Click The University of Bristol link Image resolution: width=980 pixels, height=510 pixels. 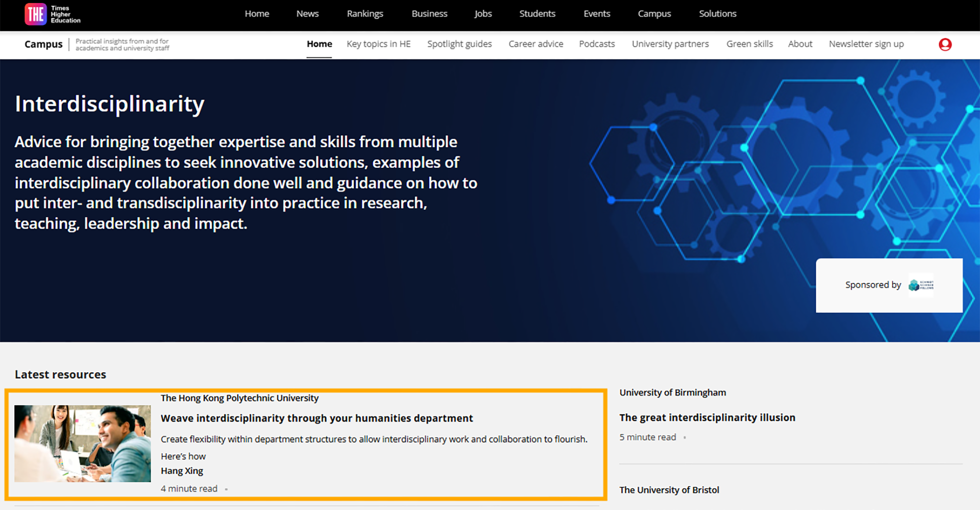coord(669,490)
